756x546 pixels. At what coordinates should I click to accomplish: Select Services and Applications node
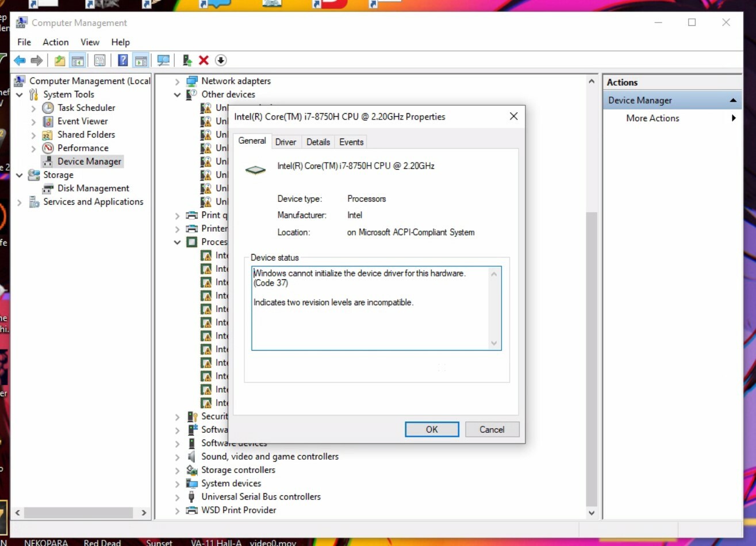click(93, 202)
